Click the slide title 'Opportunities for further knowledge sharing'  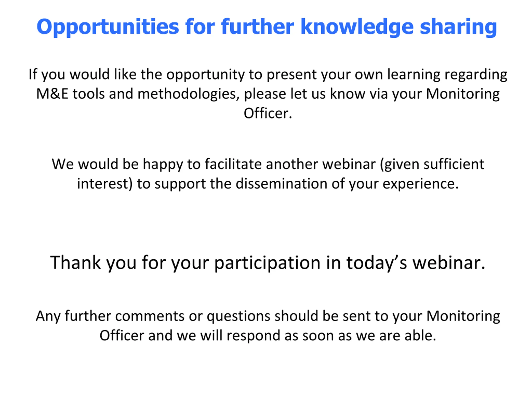[x=267, y=27]
